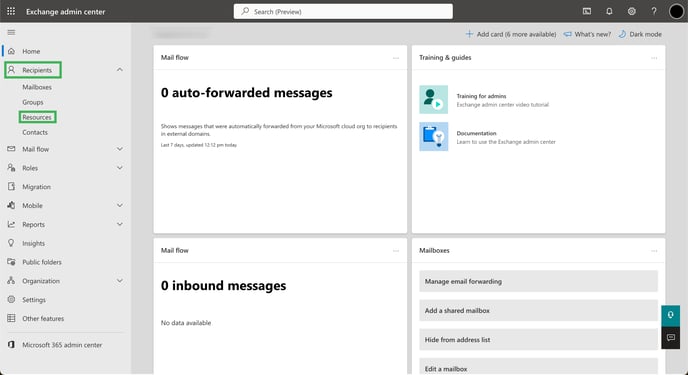Open the feedback chat button
This screenshot has width=688, height=375.
(x=670, y=338)
